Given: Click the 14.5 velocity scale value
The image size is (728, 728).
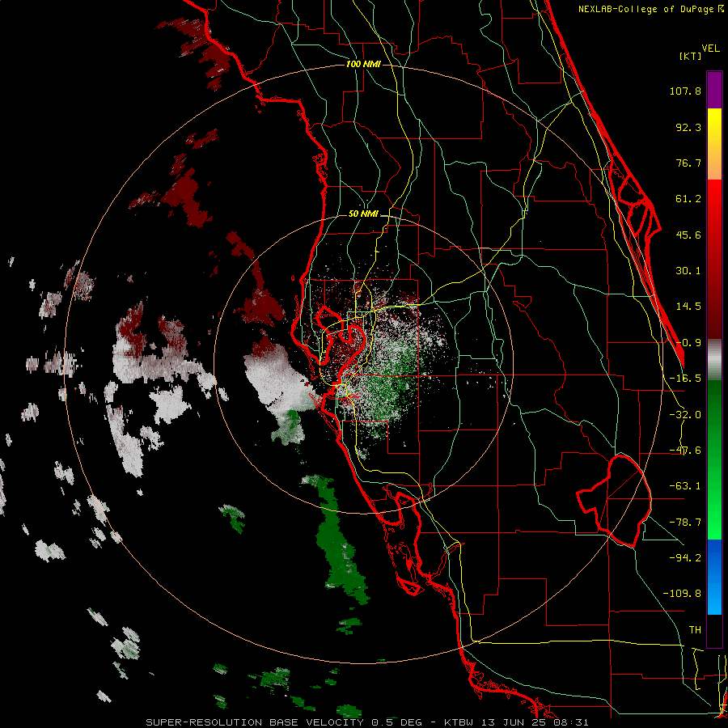Looking at the screenshot, I should point(688,307).
